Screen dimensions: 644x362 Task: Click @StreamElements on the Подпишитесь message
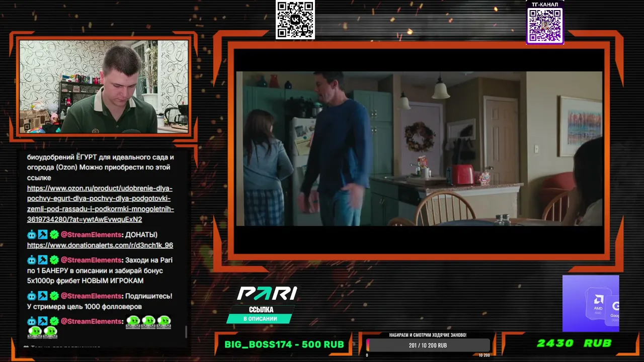[91, 296]
